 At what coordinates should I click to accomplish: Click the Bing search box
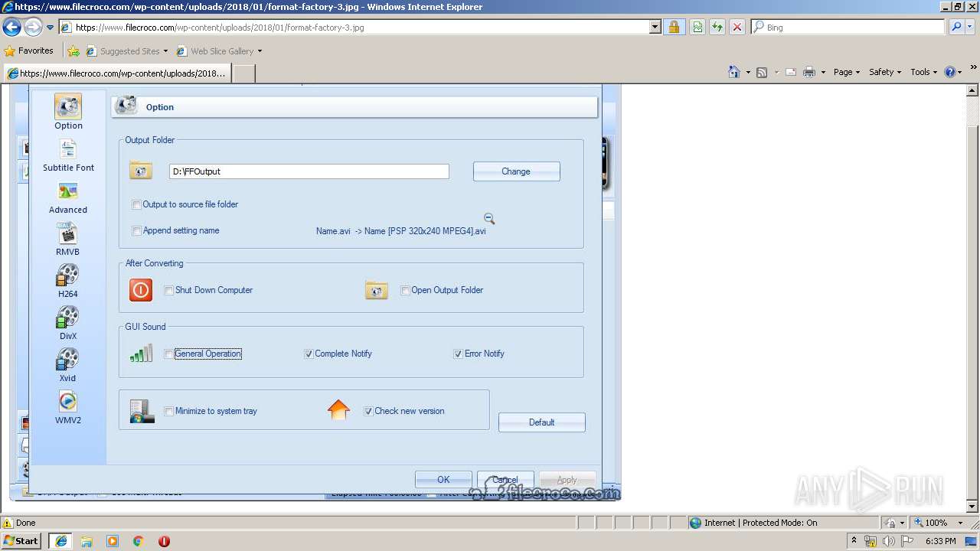[848, 27]
